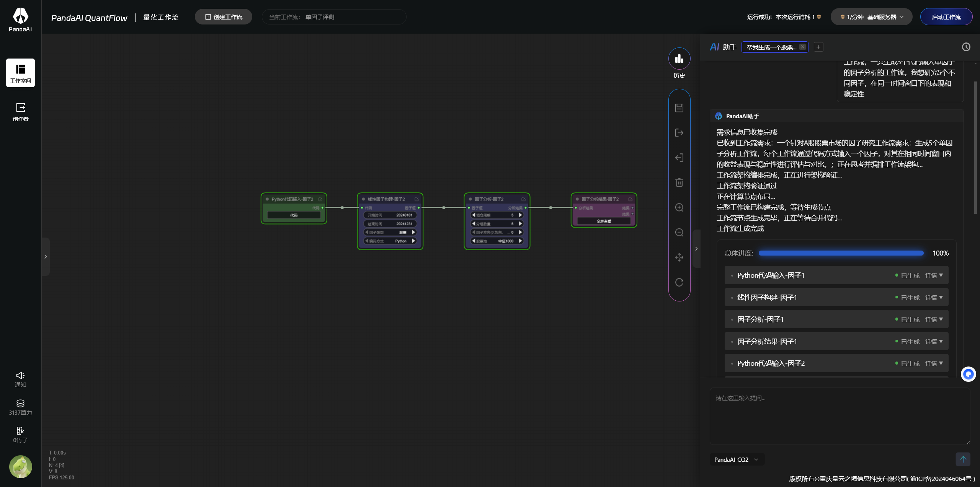Expand 详情 for Python代码输入-因子2

pyautogui.click(x=934, y=363)
